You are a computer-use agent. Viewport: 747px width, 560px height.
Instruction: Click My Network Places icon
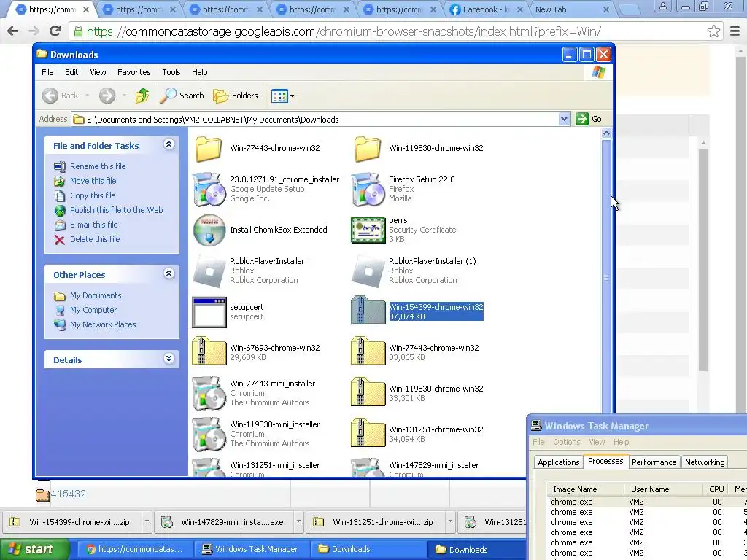tap(60, 324)
